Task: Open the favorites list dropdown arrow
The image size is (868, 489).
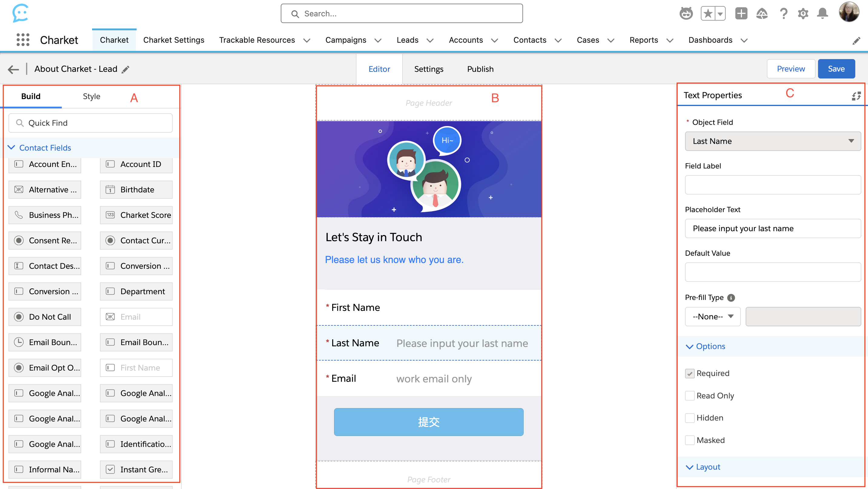Action: pyautogui.click(x=720, y=13)
